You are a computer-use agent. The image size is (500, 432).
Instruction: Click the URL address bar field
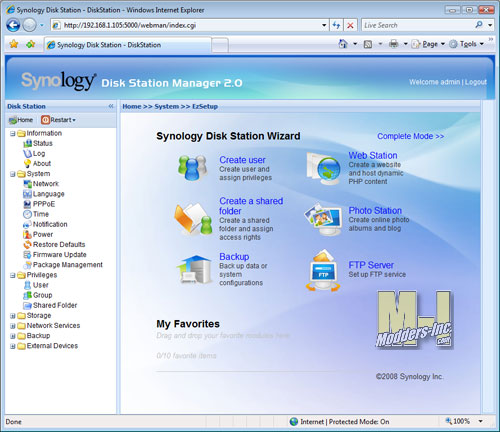click(190, 25)
